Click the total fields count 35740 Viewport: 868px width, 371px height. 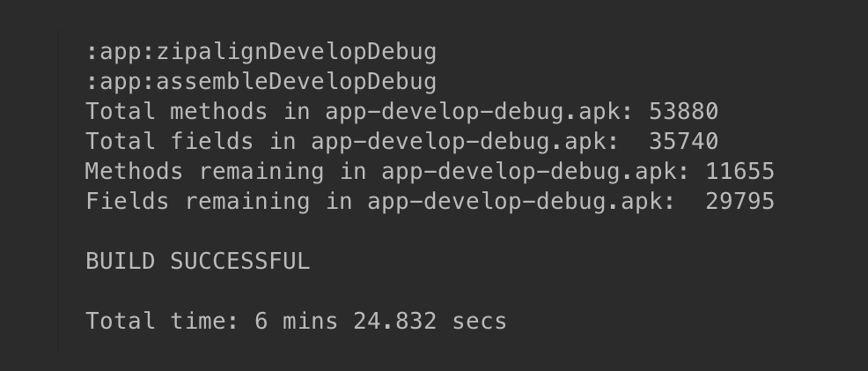click(683, 142)
